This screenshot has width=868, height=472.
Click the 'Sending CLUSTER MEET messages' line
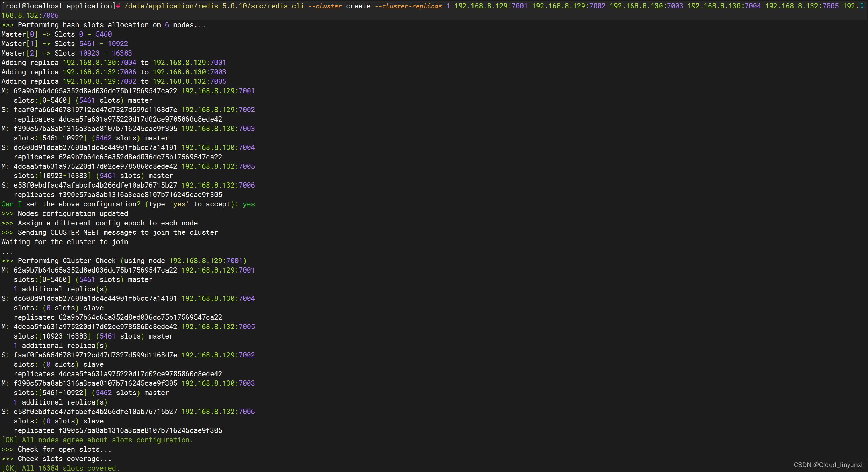[110, 232]
